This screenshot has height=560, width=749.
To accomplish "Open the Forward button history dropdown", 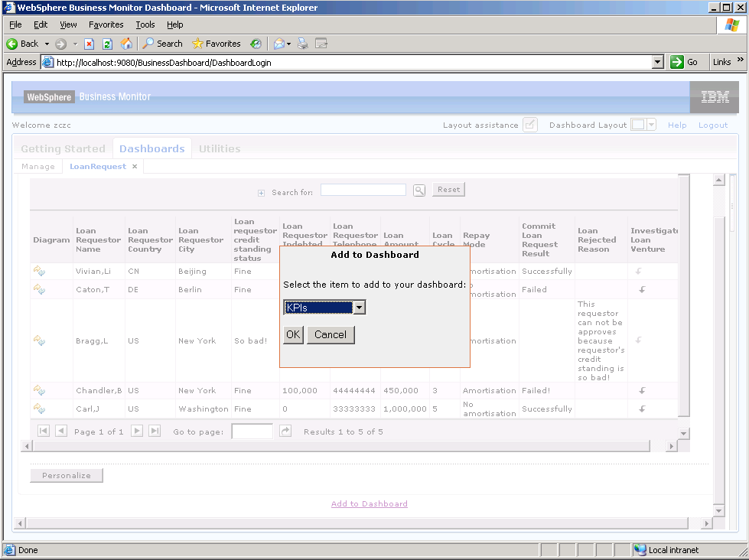I will click(x=75, y=44).
